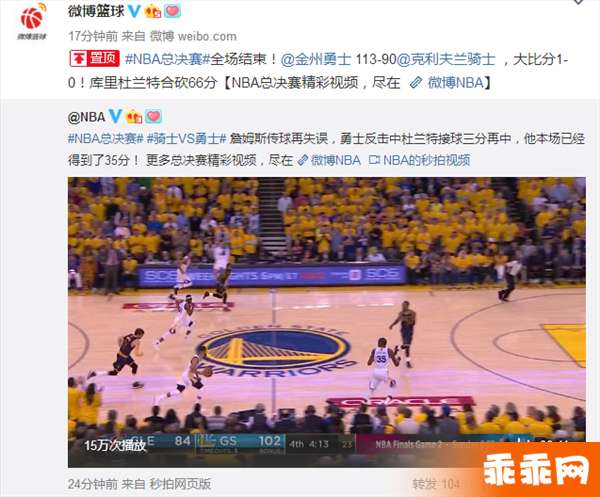Click the blue verified V badge beside @NBA
This screenshot has height=497, width=600.
[115, 116]
